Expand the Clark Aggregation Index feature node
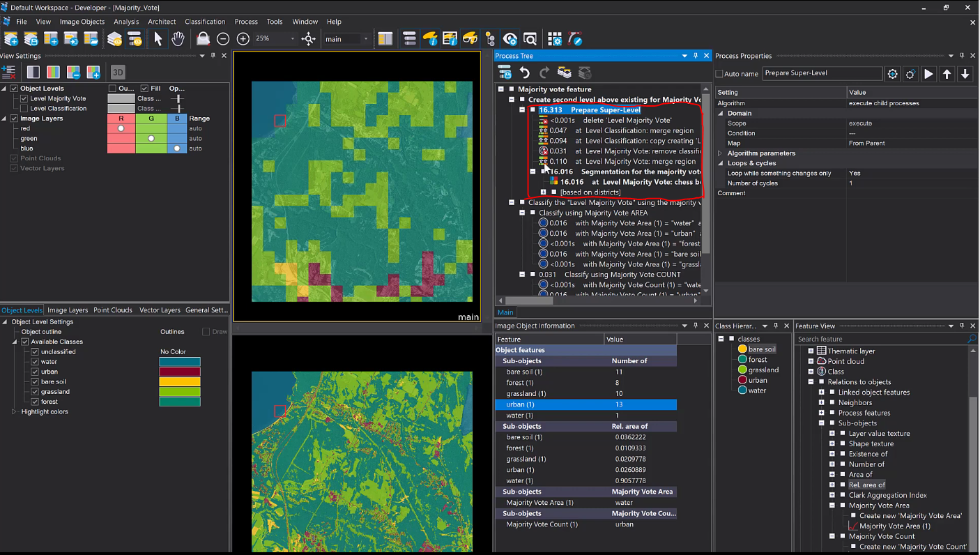980x555 pixels. point(832,495)
